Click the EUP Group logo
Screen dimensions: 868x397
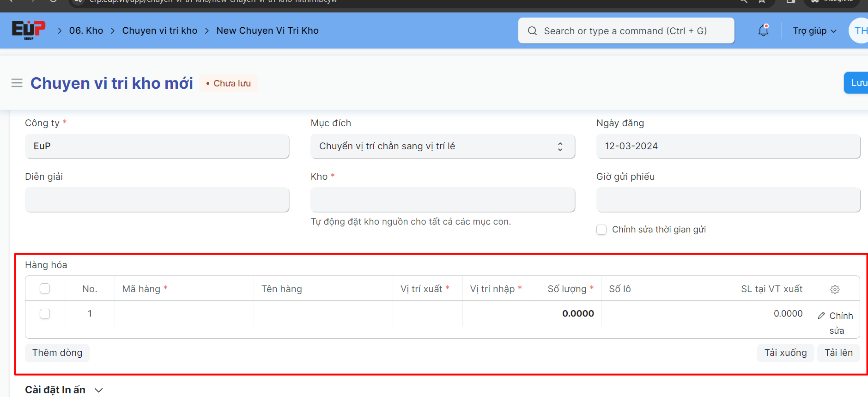point(28,30)
